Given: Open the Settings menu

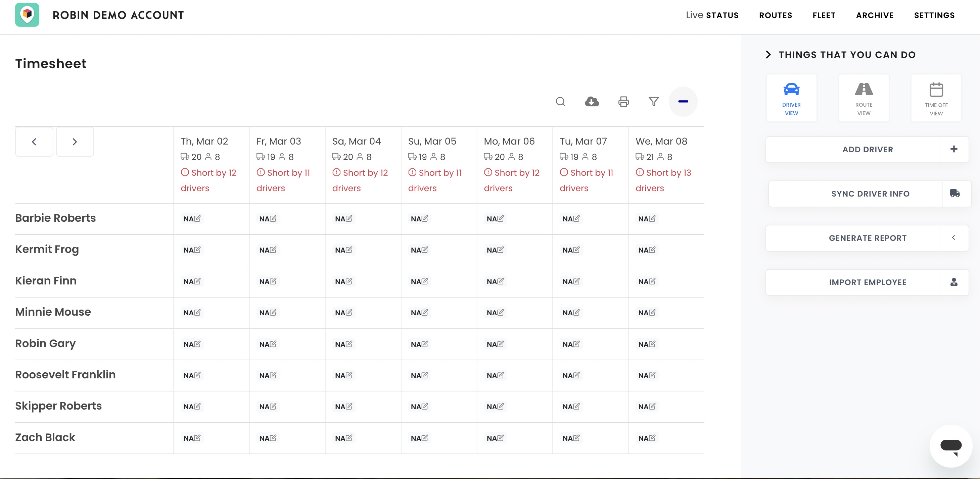Looking at the screenshot, I should coord(934,15).
